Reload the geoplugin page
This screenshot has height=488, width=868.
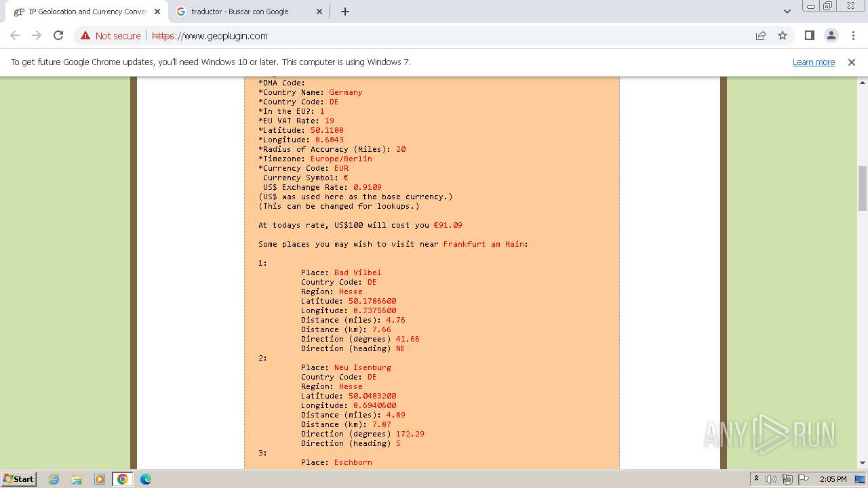pos(58,36)
